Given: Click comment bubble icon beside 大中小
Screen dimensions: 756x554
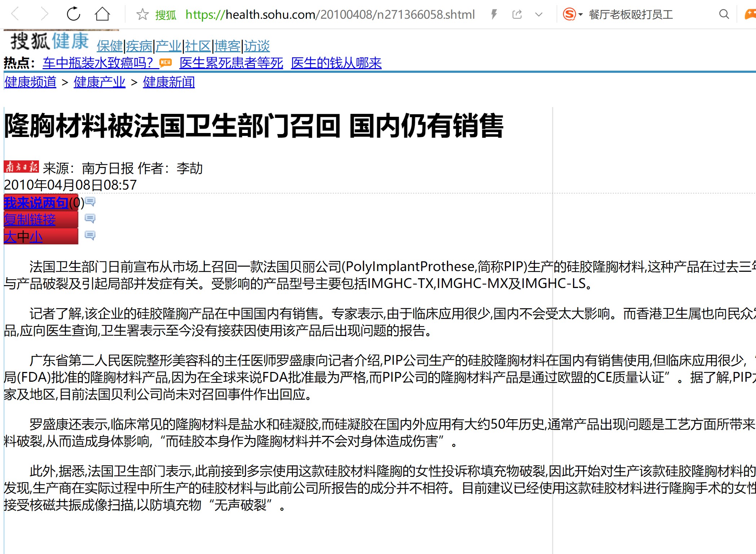Looking at the screenshot, I should (x=90, y=235).
